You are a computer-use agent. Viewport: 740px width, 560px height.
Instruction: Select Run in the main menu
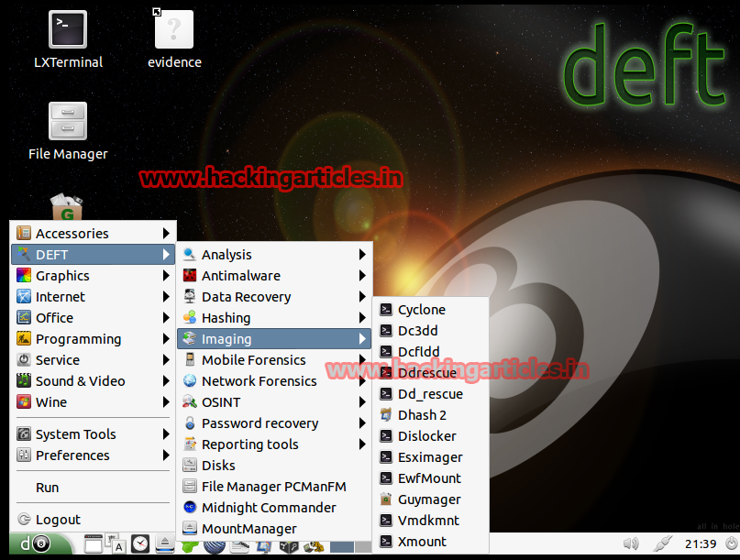click(x=93, y=488)
